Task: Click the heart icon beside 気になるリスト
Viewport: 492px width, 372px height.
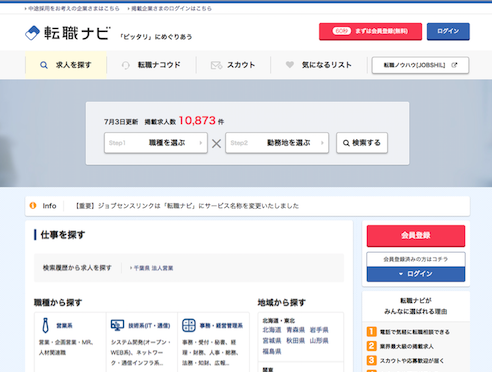Action: 290,65
